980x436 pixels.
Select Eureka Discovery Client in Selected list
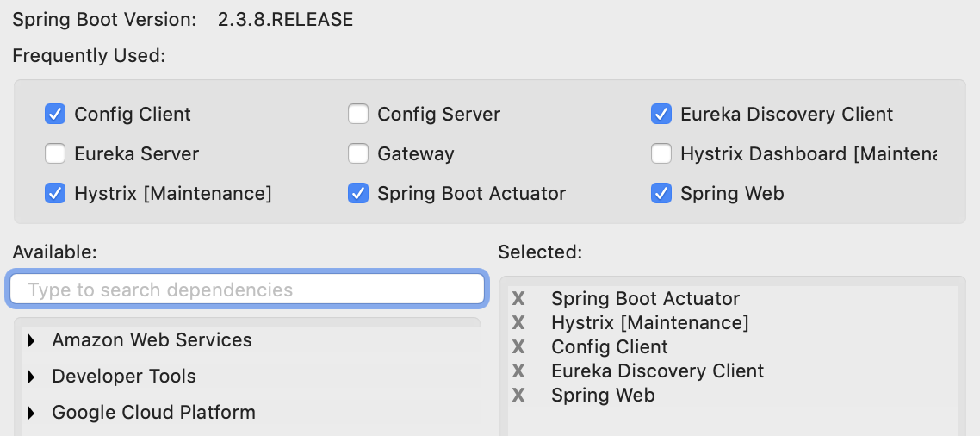click(657, 371)
